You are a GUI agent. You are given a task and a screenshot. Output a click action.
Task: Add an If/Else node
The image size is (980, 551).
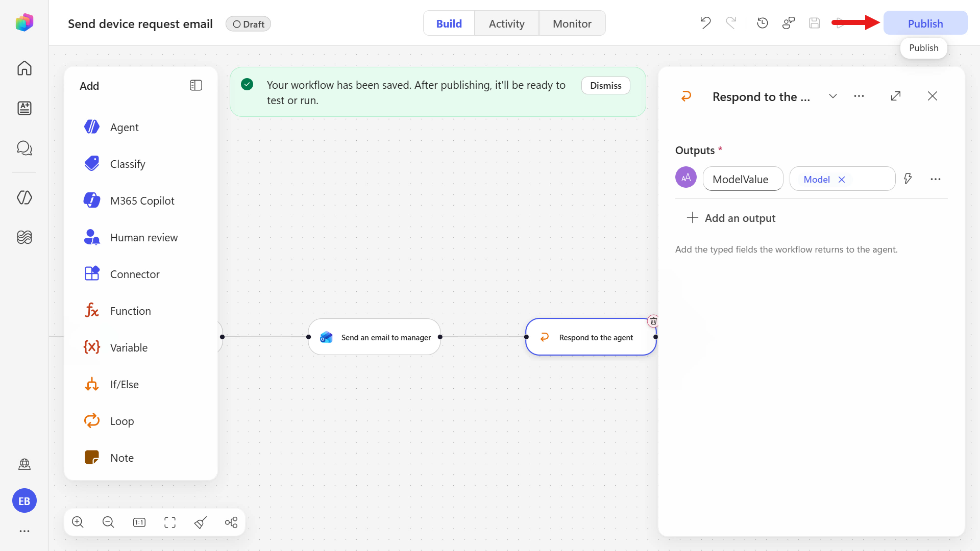(x=141, y=384)
